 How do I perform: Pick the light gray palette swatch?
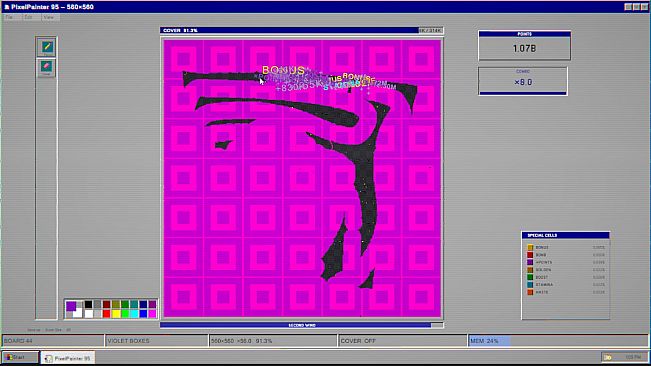pyautogui.click(x=98, y=314)
